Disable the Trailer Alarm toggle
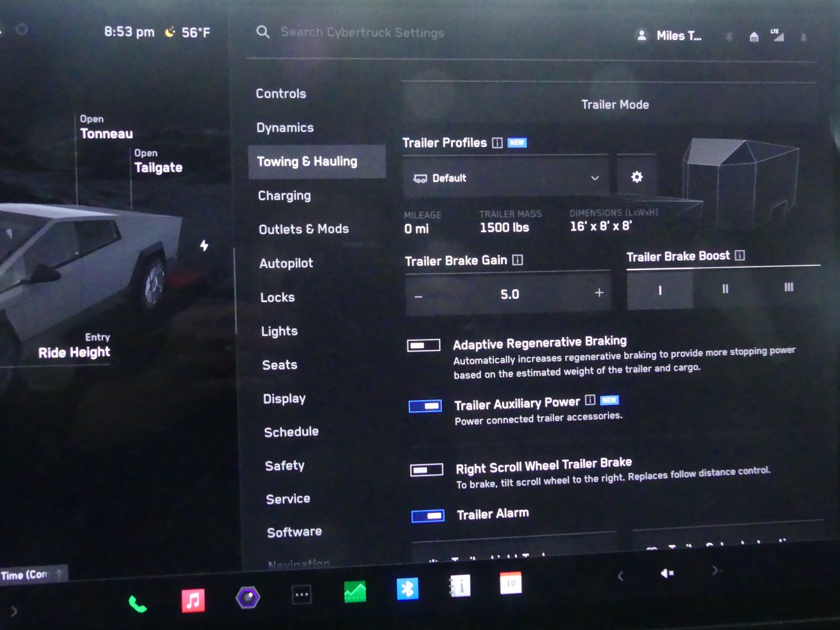This screenshot has height=630, width=840. [x=428, y=516]
